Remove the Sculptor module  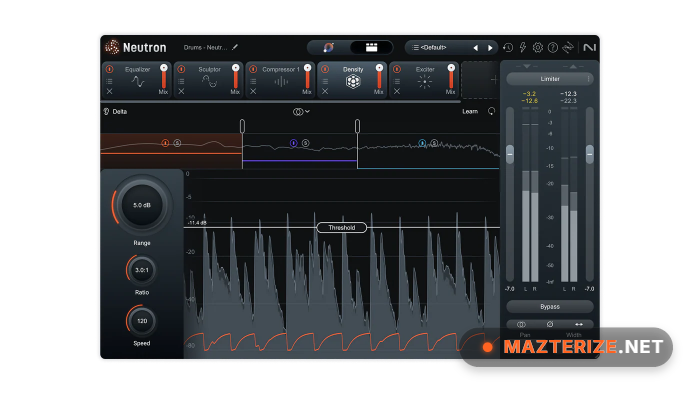point(181,91)
